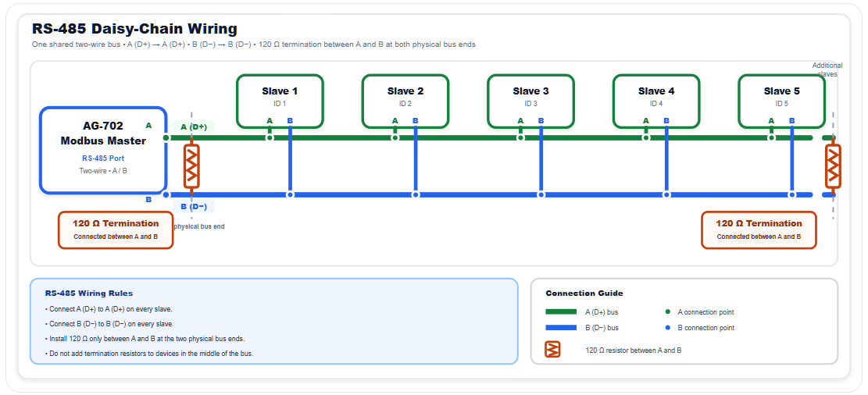Click the resistor icon in the Connection Guide
Viewport: 868px width, 395px height.
tap(553, 350)
